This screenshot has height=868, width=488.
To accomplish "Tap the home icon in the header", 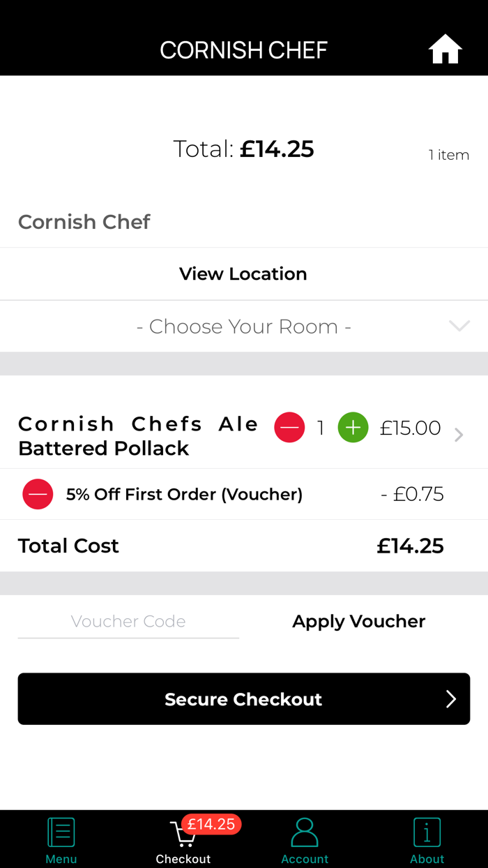I will pyautogui.click(x=445, y=49).
